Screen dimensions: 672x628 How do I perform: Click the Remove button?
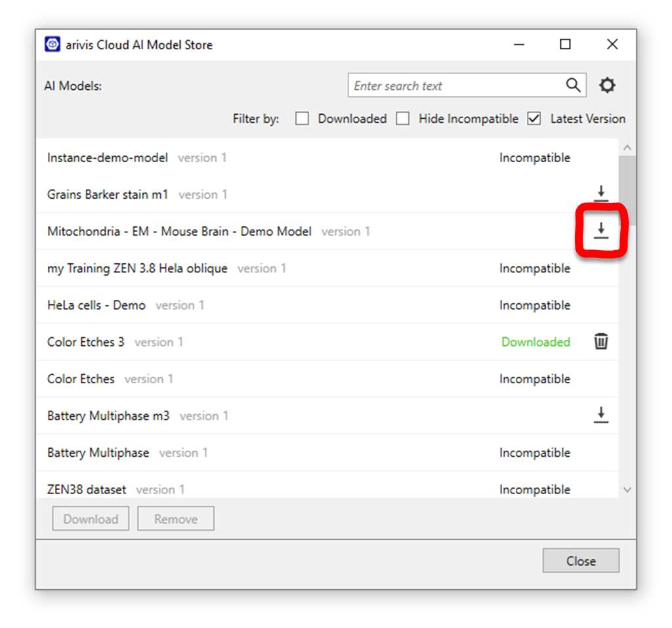tap(175, 518)
